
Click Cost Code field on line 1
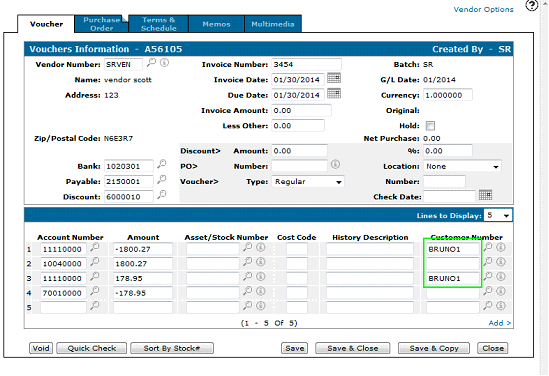tap(297, 249)
